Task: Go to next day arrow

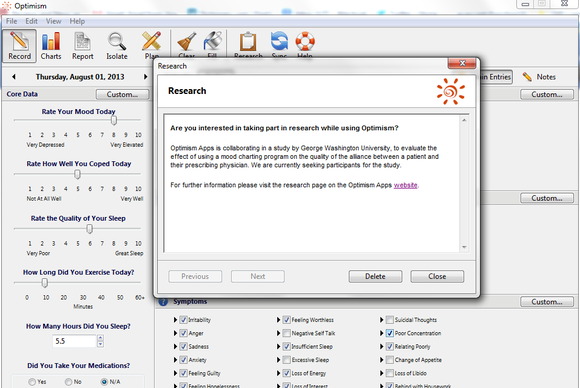Action: [x=145, y=77]
